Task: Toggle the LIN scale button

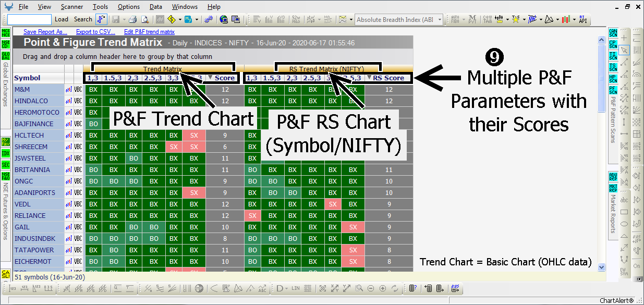Action: click(296, 288)
